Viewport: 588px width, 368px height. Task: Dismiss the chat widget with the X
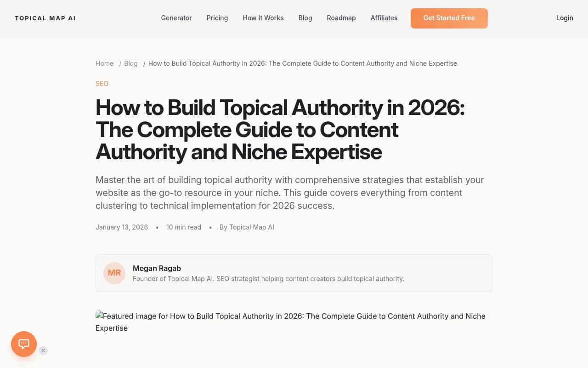click(x=43, y=350)
